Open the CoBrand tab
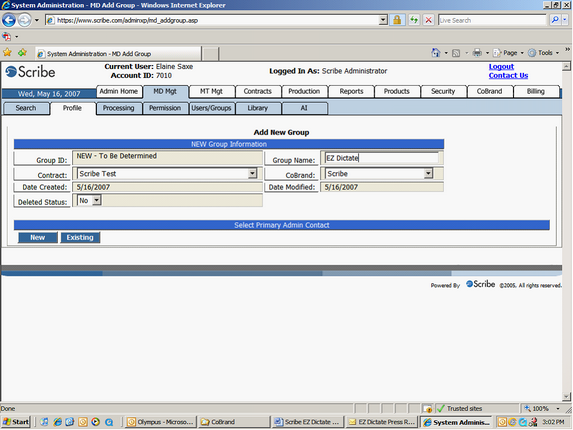 [489, 91]
